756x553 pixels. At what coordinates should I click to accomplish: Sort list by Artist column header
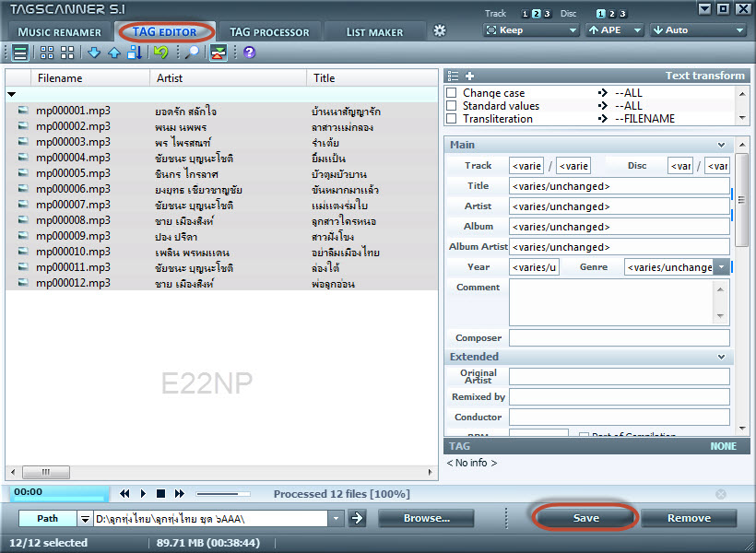(228, 78)
